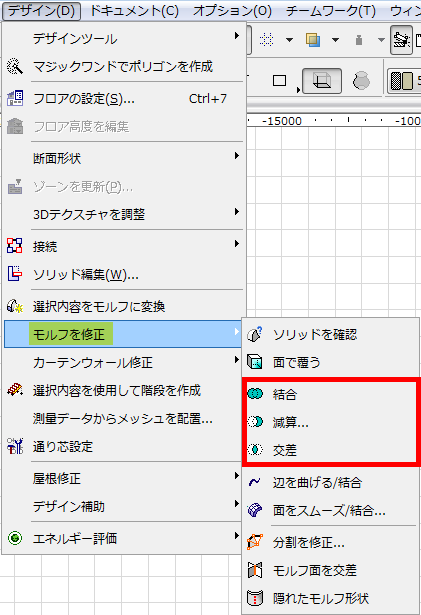Click the yellow overlapping squares icon
Screen dimensions: 421x615
(x=313, y=40)
